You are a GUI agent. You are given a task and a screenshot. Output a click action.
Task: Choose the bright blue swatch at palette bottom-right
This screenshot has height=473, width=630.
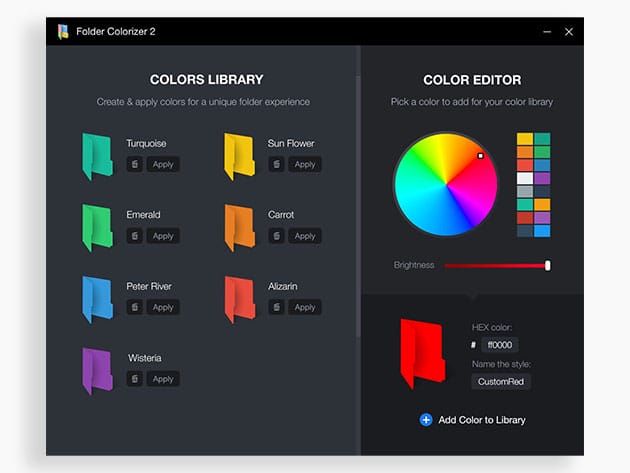(542, 231)
